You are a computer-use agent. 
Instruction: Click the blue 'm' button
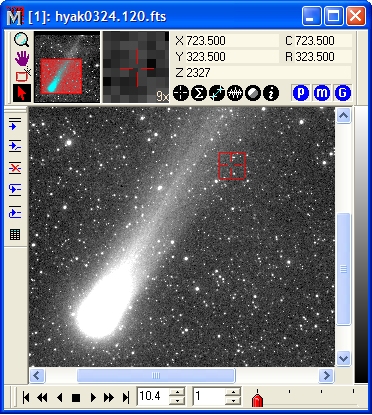[322, 93]
